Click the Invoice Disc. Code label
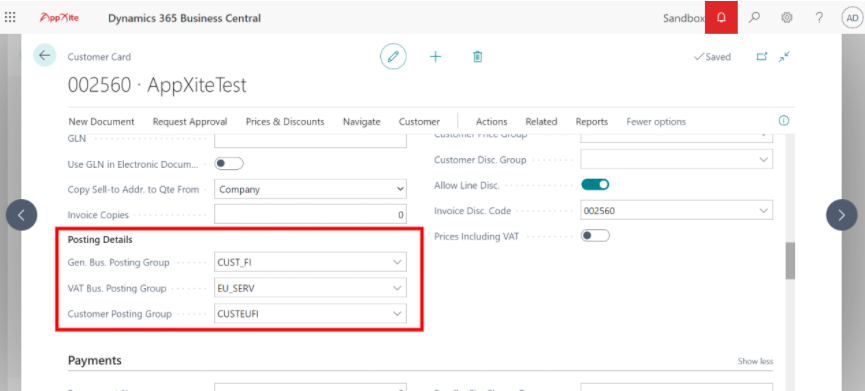Screen dimensions: 865x391 [473, 211]
